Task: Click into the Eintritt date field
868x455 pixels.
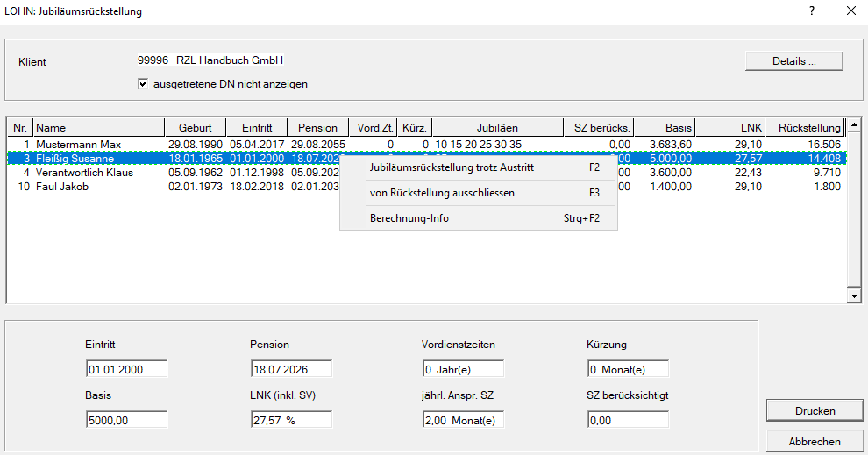Action: point(126,369)
